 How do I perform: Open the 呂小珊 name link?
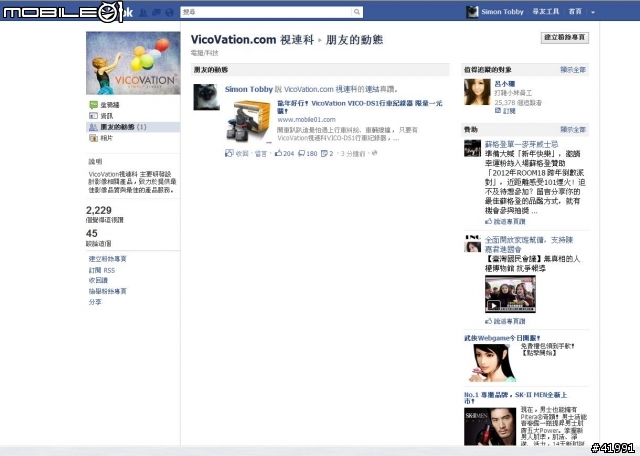[x=504, y=84]
